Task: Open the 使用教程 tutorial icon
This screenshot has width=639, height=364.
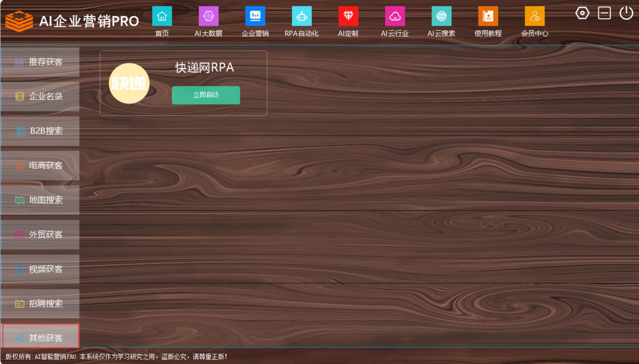Action: click(488, 16)
